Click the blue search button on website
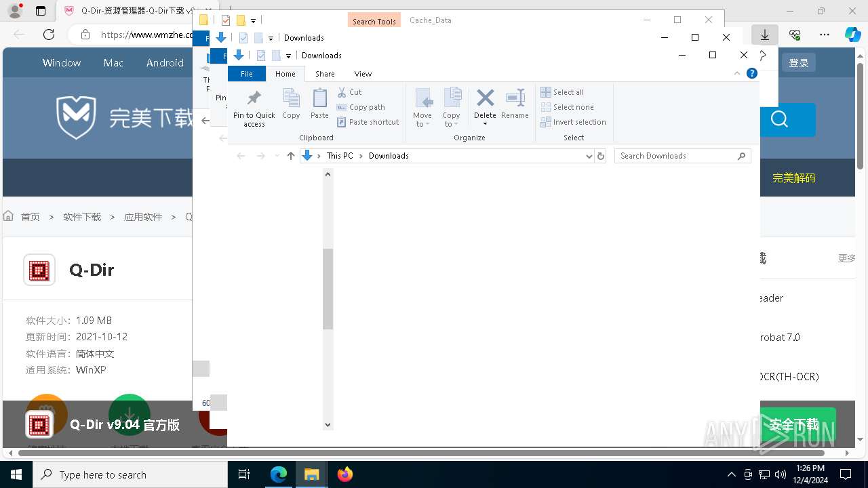The height and width of the screenshot is (488, 868). [780, 120]
